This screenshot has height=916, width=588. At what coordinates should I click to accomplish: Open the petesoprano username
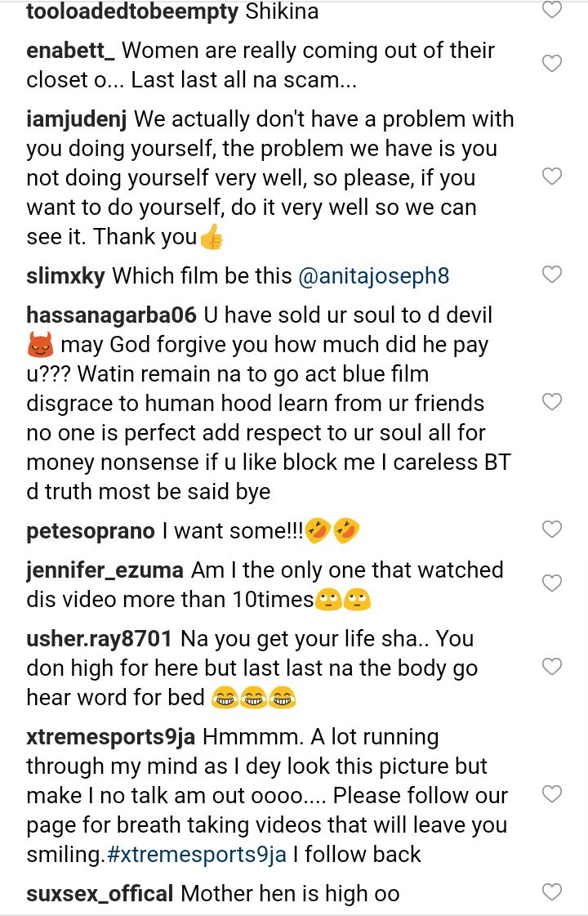(90, 531)
